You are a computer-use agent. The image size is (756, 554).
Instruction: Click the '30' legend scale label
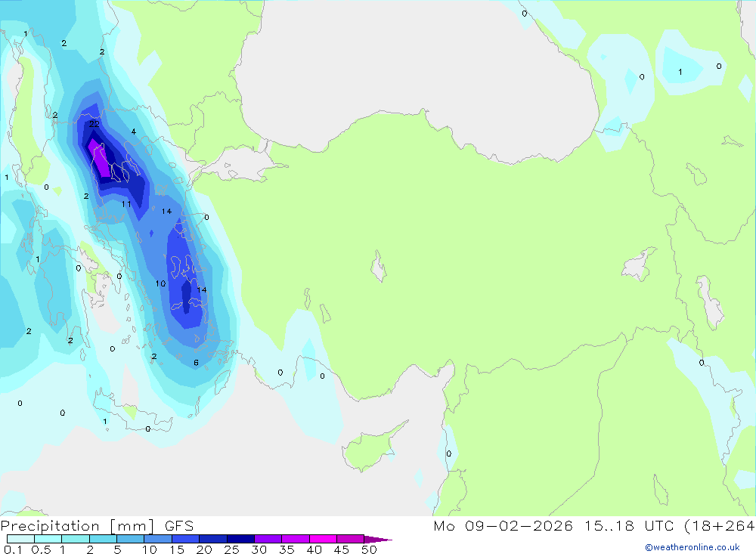click(x=259, y=549)
